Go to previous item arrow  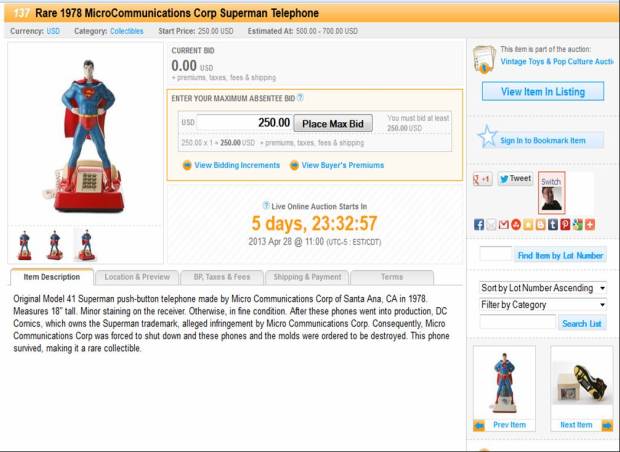click(x=479, y=426)
